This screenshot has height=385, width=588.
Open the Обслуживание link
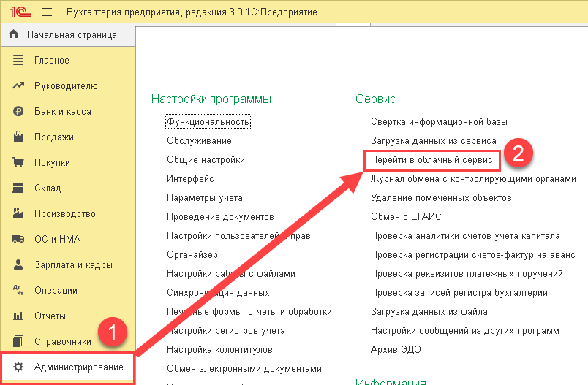199,141
